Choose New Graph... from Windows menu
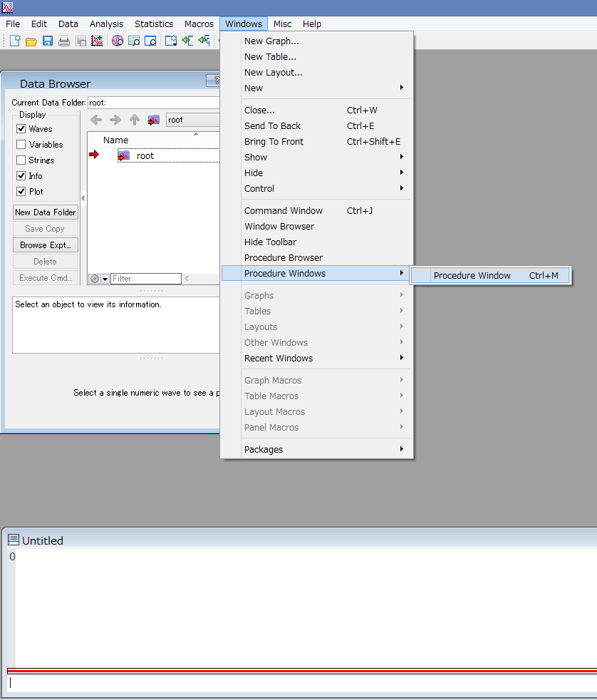The width and height of the screenshot is (597, 700). coord(271,41)
